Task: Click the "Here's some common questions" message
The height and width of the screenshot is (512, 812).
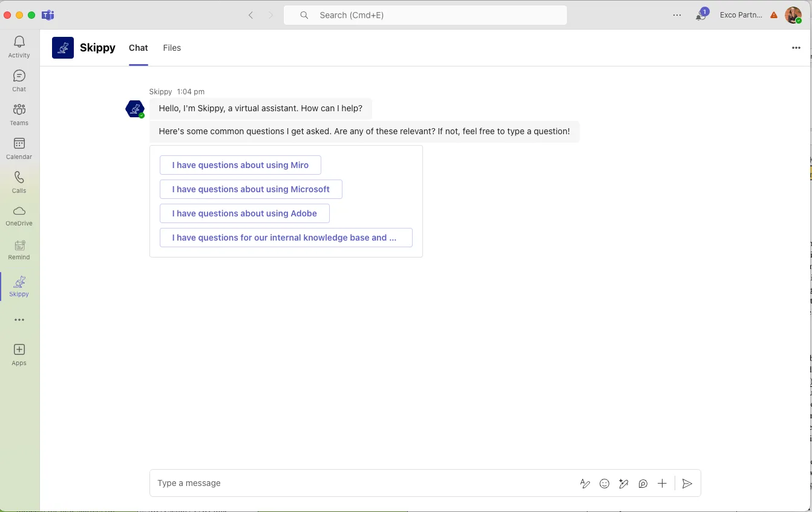Action: click(x=364, y=132)
